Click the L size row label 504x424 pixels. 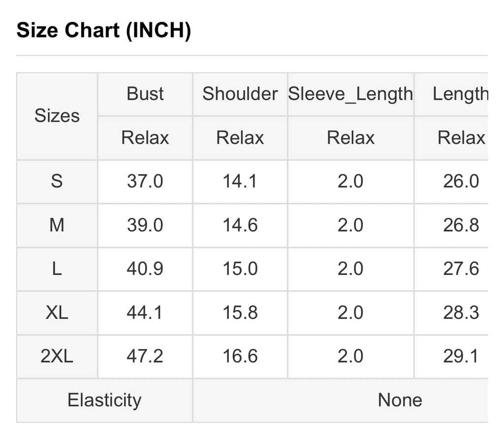click(57, 269)
